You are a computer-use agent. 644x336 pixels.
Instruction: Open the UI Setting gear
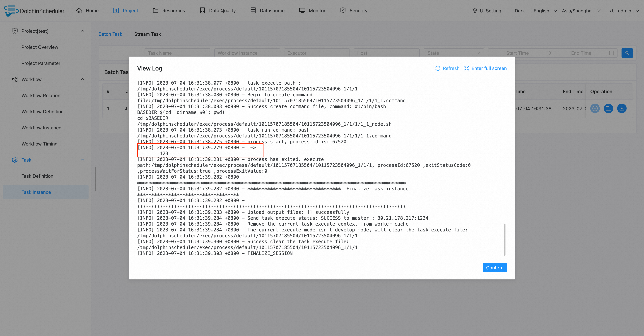pyautogui.click(x=475, y=11)
